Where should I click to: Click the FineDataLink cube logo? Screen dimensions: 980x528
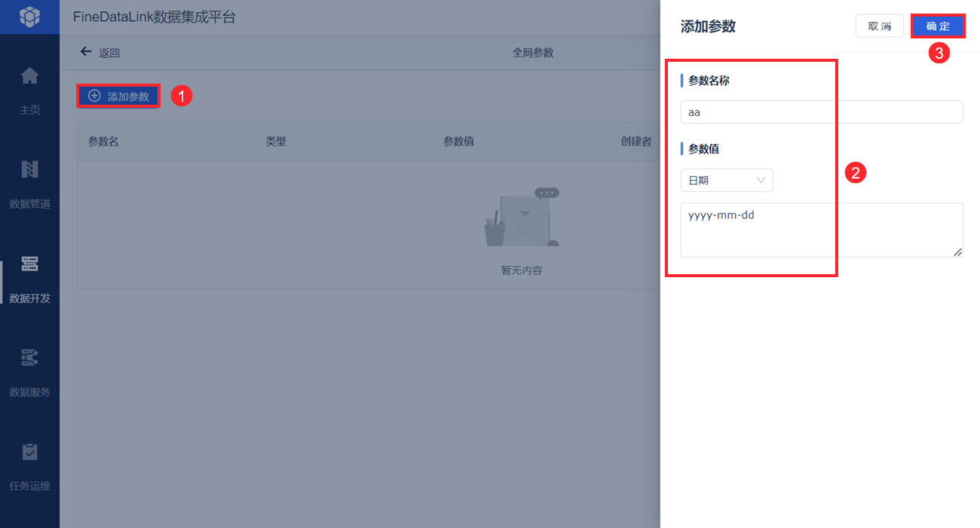coord(29,16)
